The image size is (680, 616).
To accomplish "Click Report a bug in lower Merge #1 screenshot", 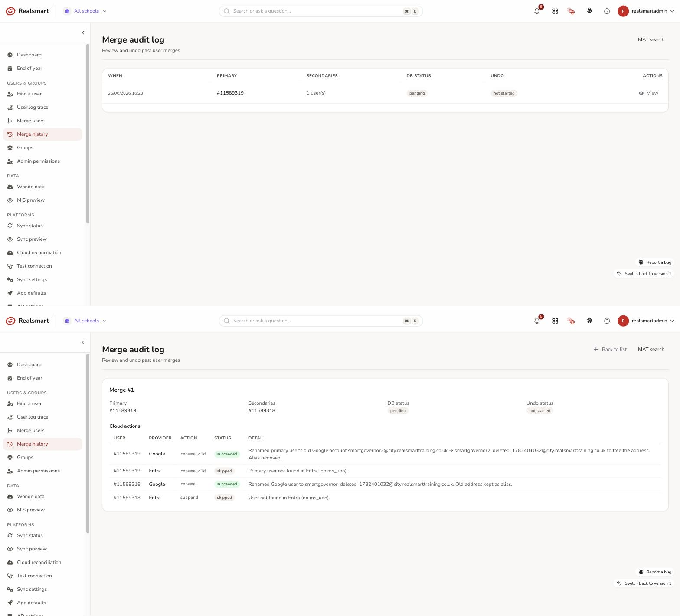I will pyautogui.click(x=655, y=572).
